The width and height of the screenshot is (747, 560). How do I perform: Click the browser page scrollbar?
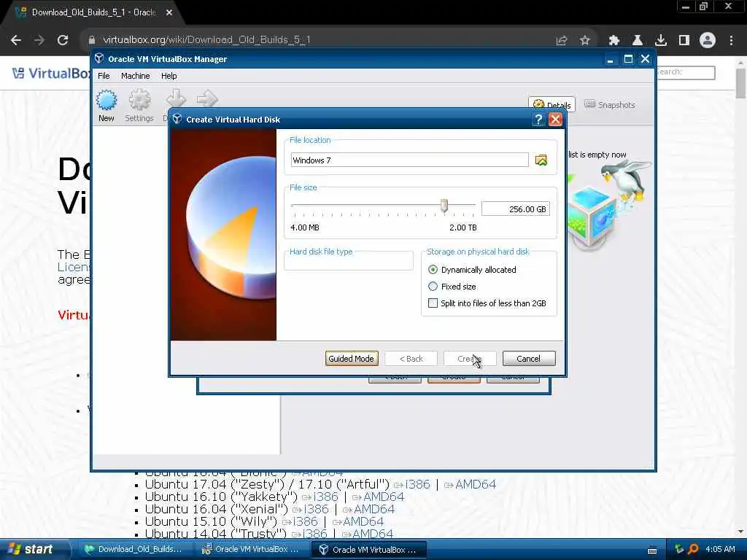click(x=740, y=83)
